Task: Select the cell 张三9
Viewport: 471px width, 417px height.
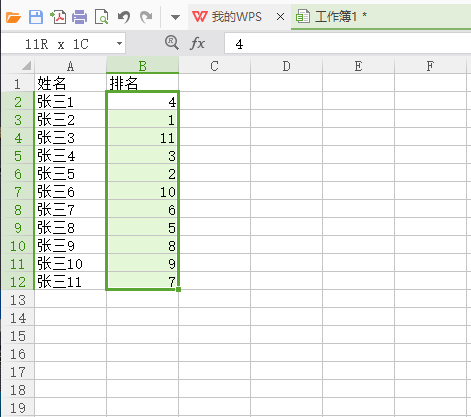Action: point(70,245)
